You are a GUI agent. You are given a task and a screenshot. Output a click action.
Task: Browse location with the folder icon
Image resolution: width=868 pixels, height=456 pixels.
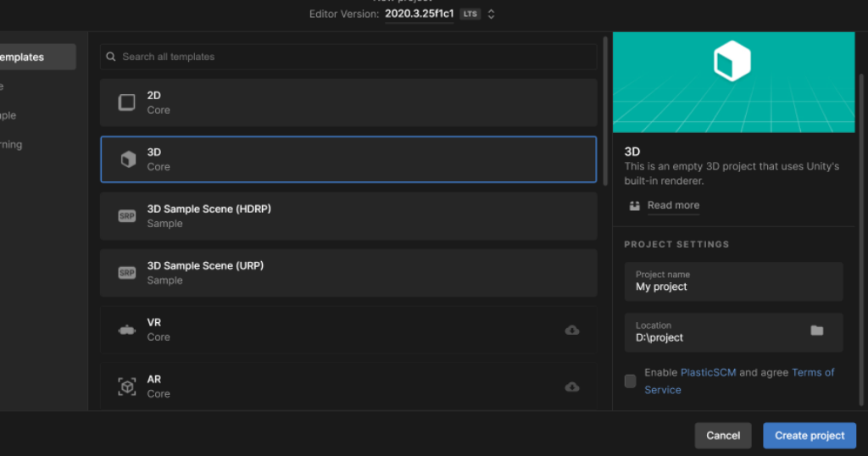click(816, 331)
